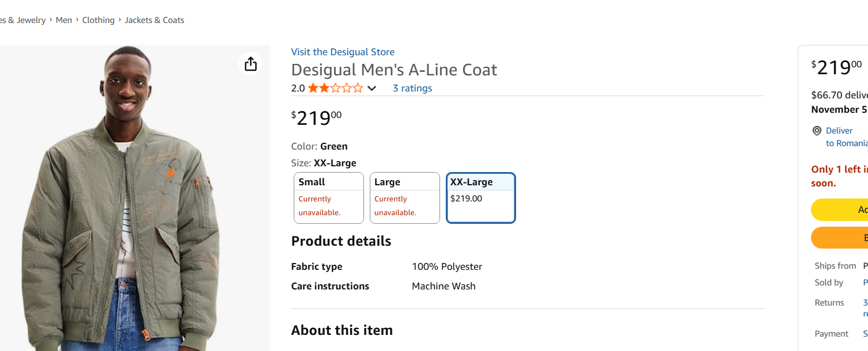This screenshot has height=351, width=868.
Task: Click the orange star rating icons
Action: (335, 88)
